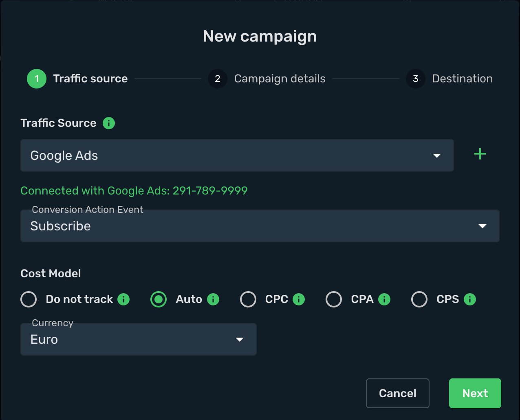Open the Currency Euro dropdown
The width and height of the screenshot is (520, 420).
pos(139,339)
